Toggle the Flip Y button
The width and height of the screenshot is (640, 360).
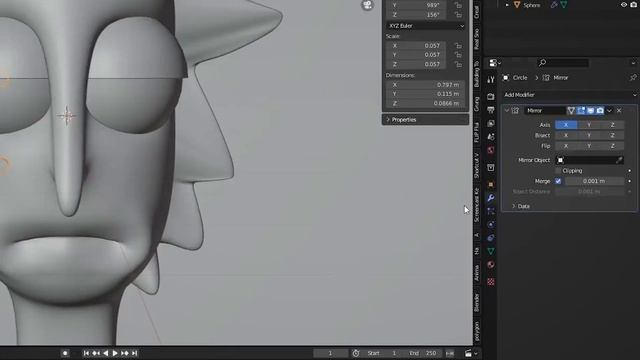[589, 146]
